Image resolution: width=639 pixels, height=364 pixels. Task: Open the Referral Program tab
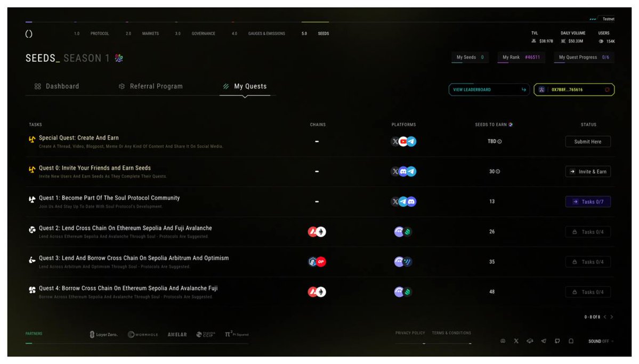tap(151, 86)
